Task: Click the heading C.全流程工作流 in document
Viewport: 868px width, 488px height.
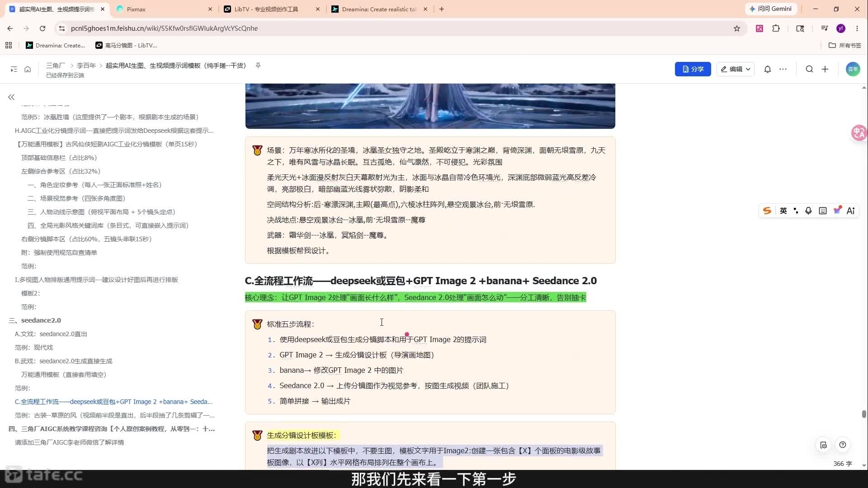Action: [420, 281]
